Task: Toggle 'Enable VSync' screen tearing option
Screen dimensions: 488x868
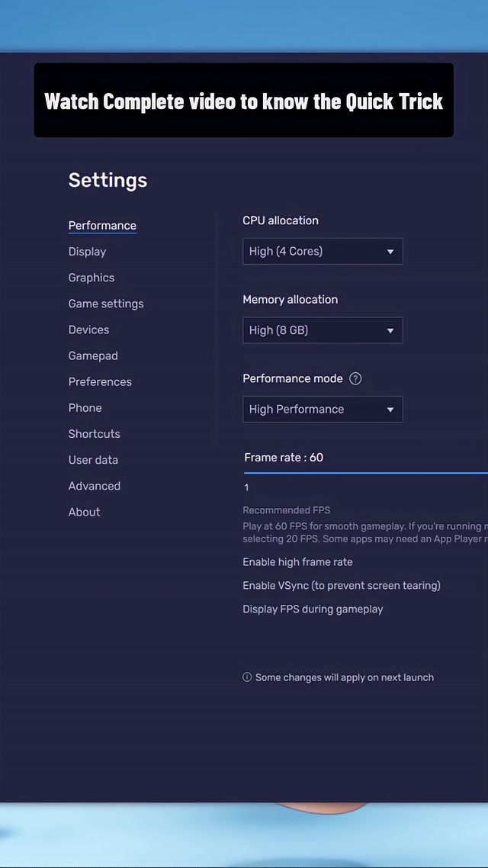Action: (x=342, y=586)
